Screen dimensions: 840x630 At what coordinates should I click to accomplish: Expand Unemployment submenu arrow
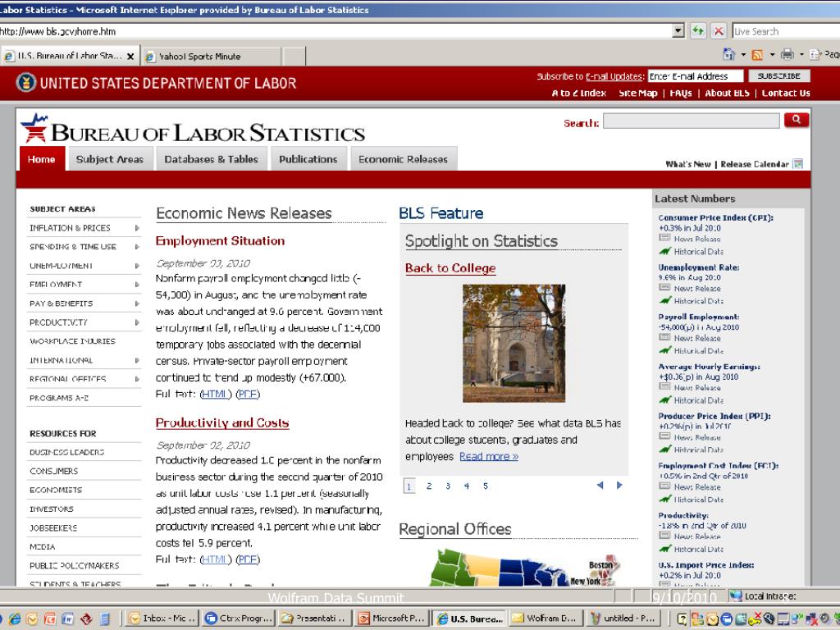tap(137, 266)
